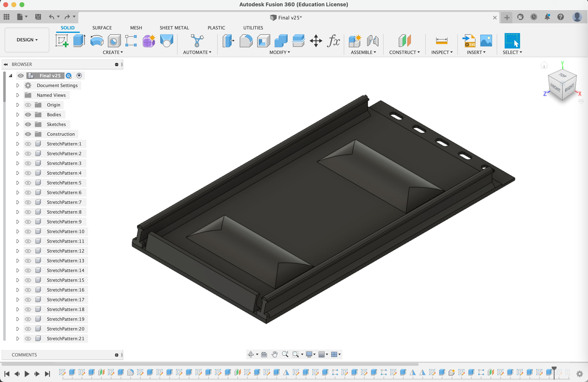Open the CONSTRUCT menu label

(x=404, y=52)
